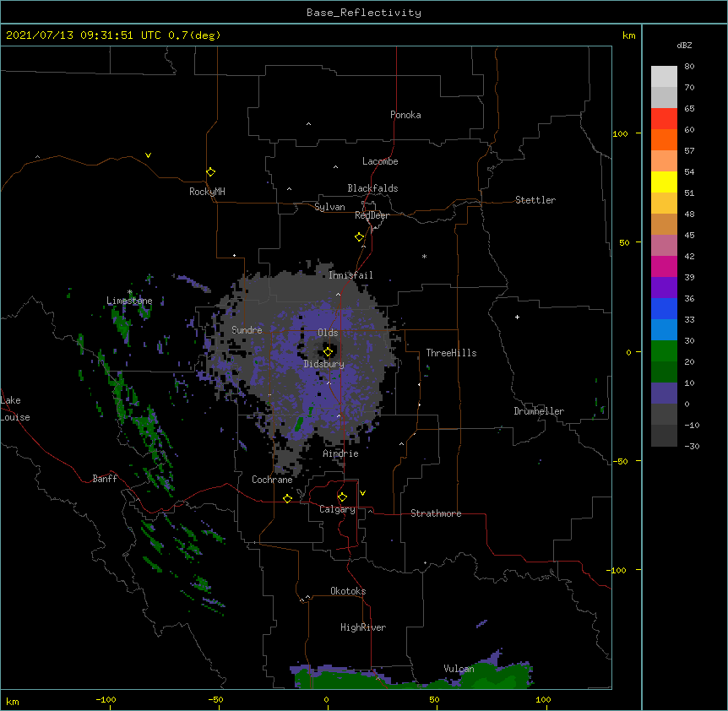This screenshot has width=728, height=711.
Task: Click the yellow diamond marker above Calgary label
Action: tap(342, 497)
